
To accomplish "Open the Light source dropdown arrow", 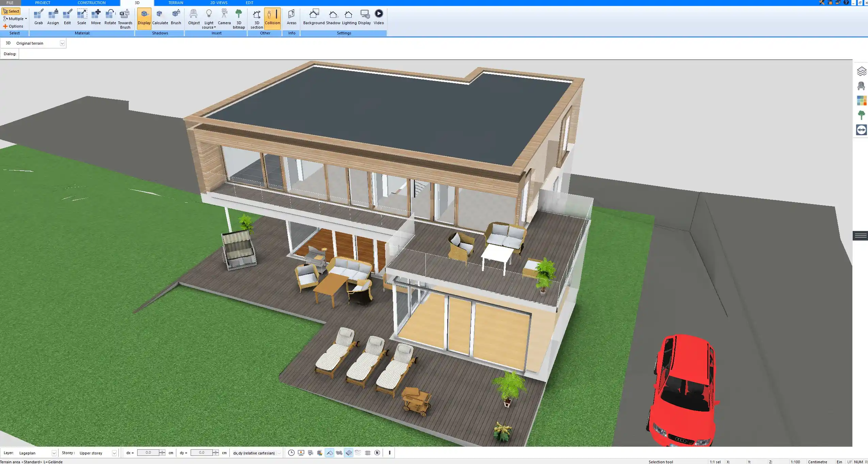I will point(215,27).
